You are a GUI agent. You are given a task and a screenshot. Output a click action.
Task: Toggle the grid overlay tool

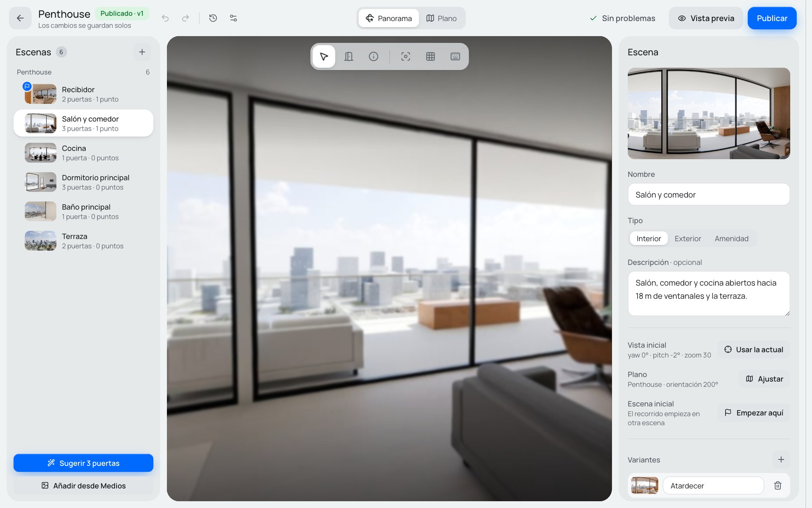(x=430, y=56)
